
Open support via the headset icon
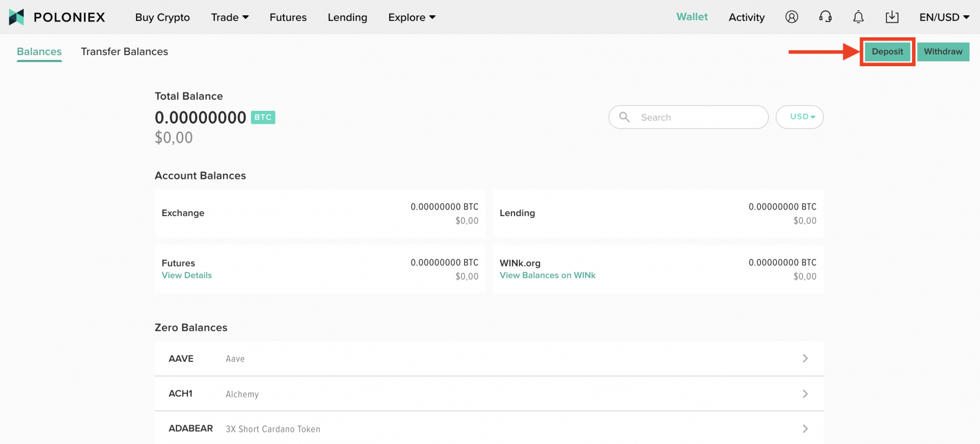point(825,17)
